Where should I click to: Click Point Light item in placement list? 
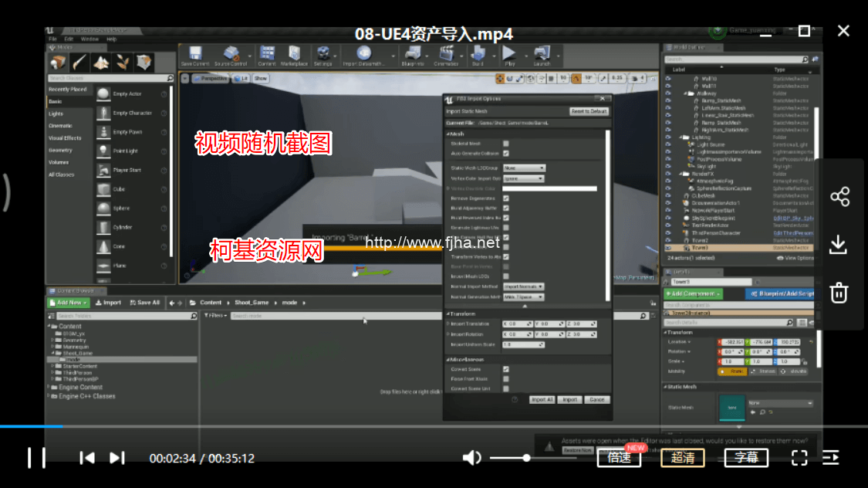click(x=125, y=151)
